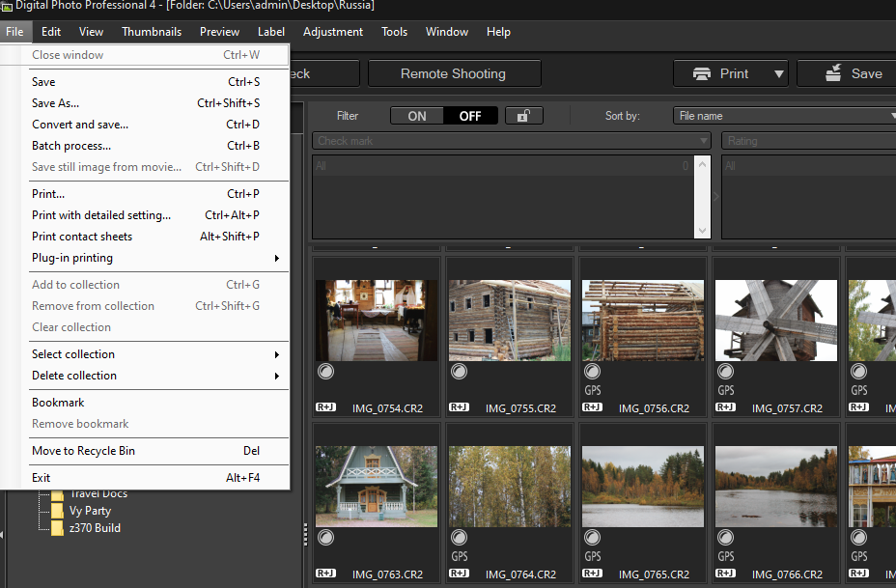Open the Print button dropdown arrow

[778, 73]
